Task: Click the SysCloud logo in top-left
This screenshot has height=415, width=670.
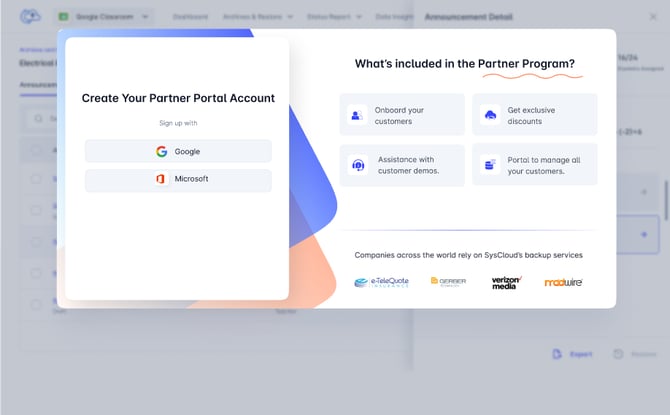Action: [x=32, y=17]
